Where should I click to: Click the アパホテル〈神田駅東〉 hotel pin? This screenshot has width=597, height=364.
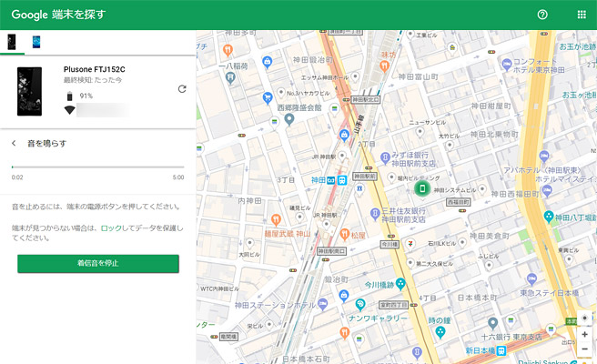[x=544, y=156]
